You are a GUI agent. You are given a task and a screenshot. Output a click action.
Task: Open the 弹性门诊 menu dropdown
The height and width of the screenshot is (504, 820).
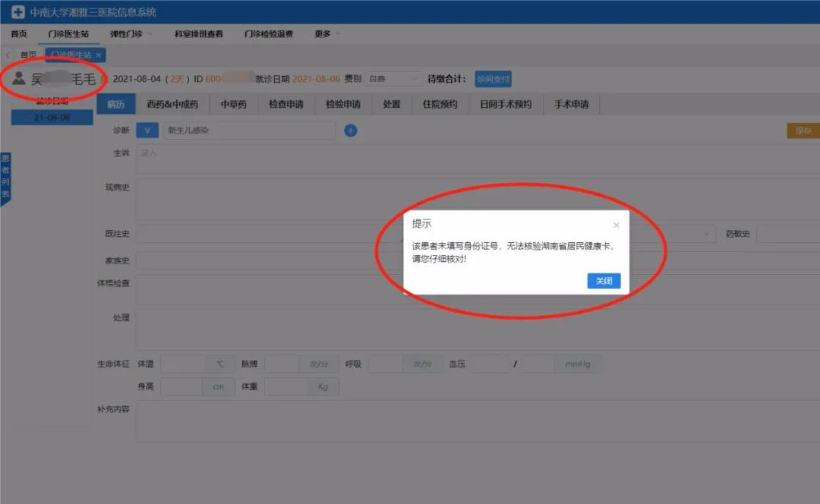click(x=131, y=34)
